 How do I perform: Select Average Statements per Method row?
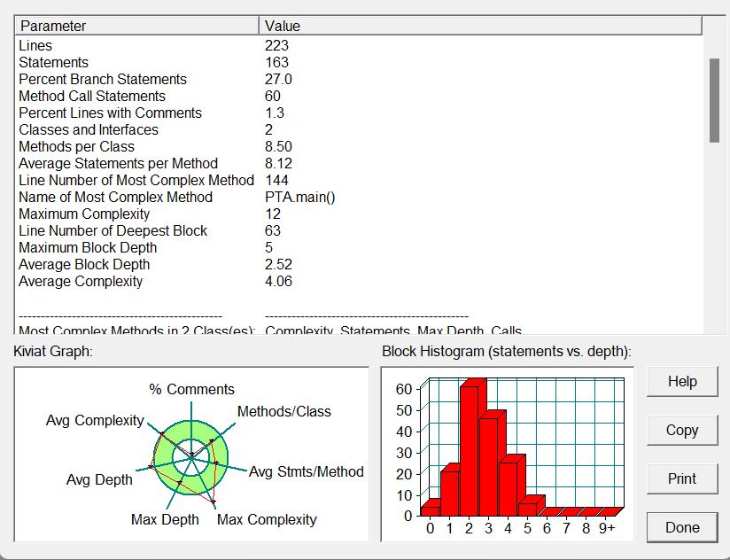point(359,163)
